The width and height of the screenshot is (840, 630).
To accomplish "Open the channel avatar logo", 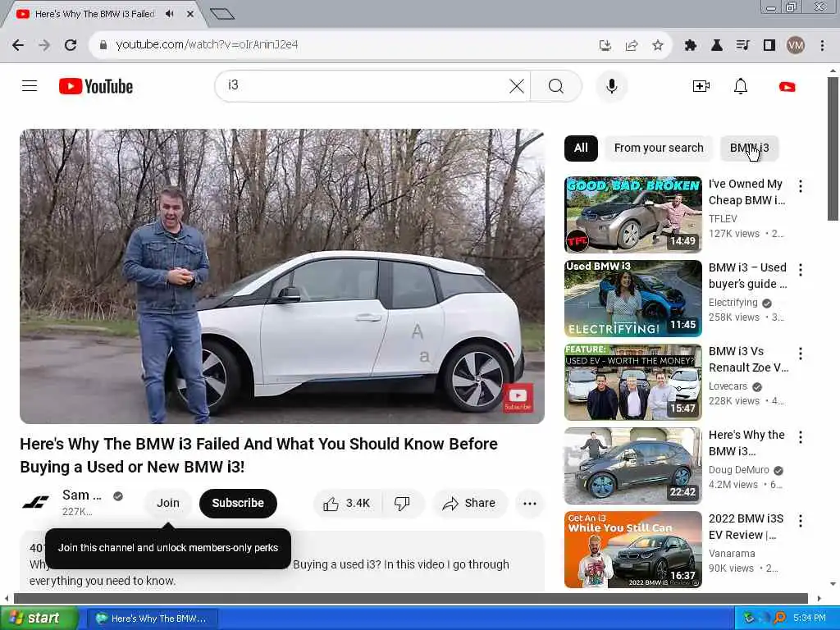I will click(x=36, y=503).
